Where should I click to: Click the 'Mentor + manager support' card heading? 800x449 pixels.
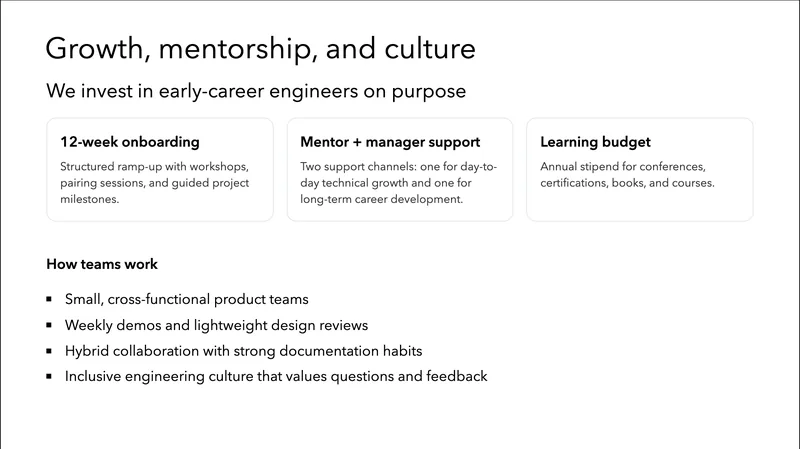(390, 142)
